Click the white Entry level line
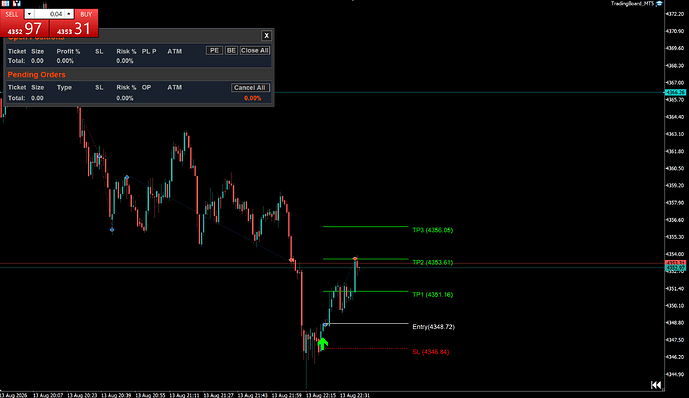The height and width of the screenshot is (398, 689). click(x=368, y=324)
